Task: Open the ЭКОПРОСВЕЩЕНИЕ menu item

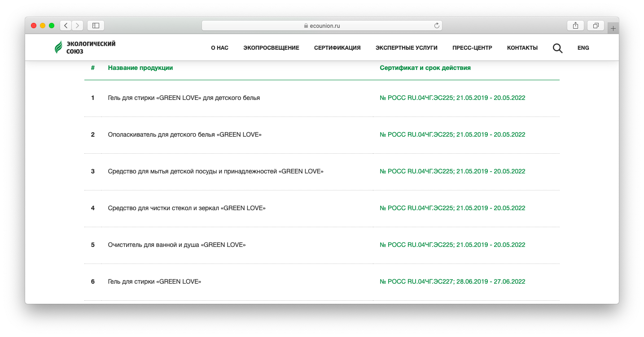Action: pos(271,48)
